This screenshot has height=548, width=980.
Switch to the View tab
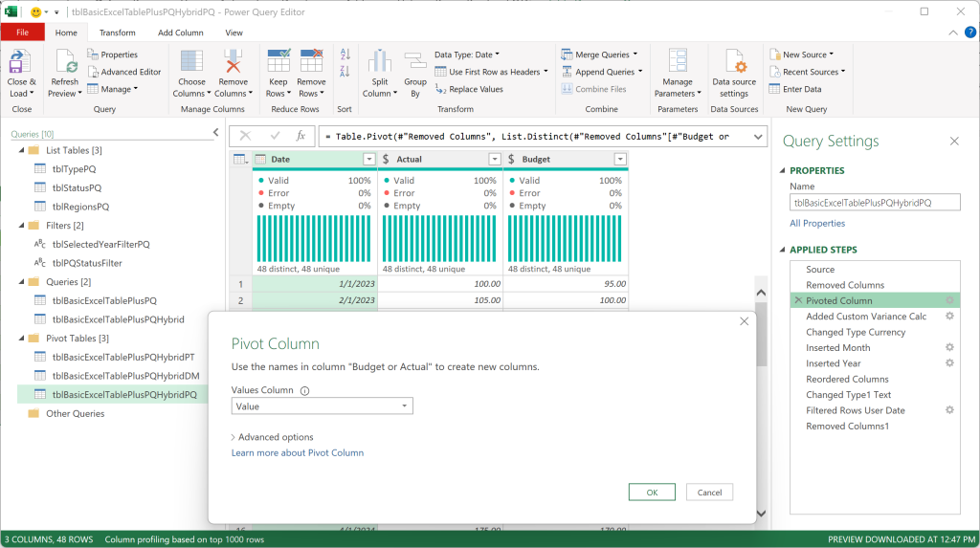click(x=234, y=33)
